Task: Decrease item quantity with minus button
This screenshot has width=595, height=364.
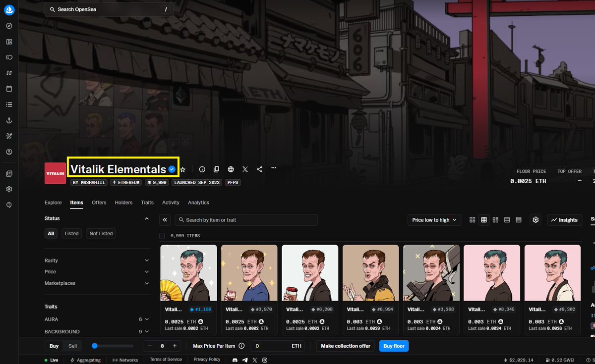Action: coord(150,346)
